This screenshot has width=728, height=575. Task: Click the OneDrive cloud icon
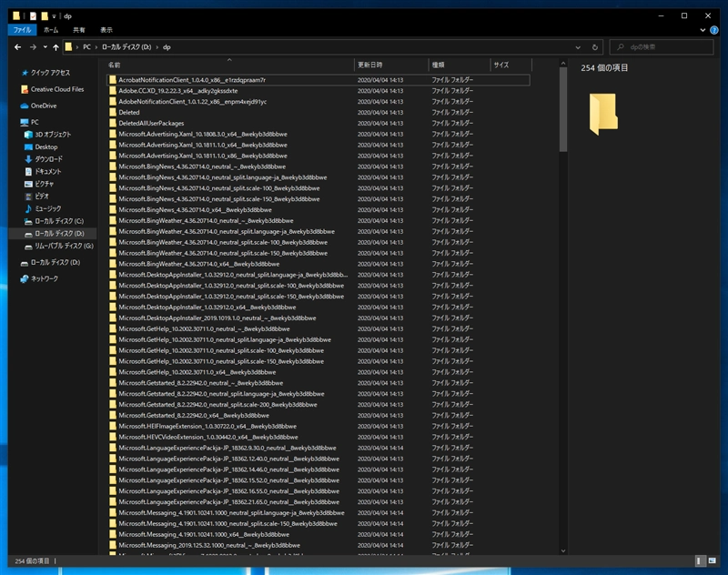tap(25, 106)
